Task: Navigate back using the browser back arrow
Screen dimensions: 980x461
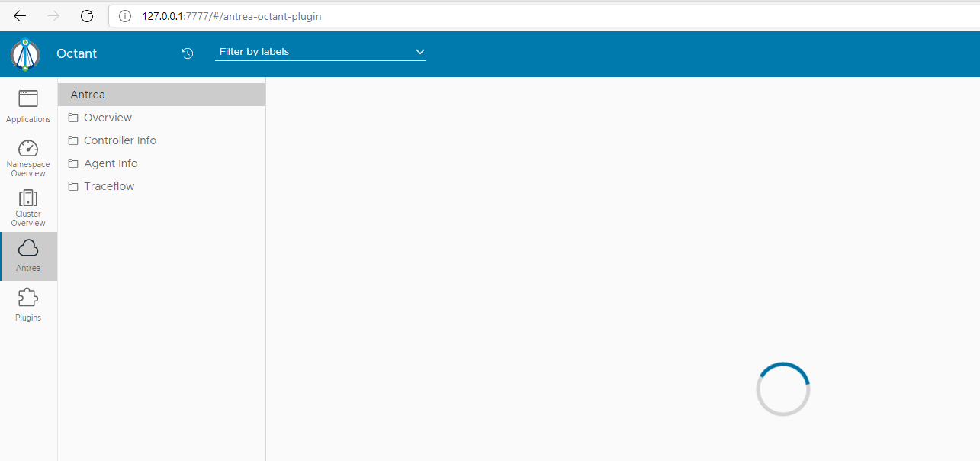Action: click(x=19, y=15)
